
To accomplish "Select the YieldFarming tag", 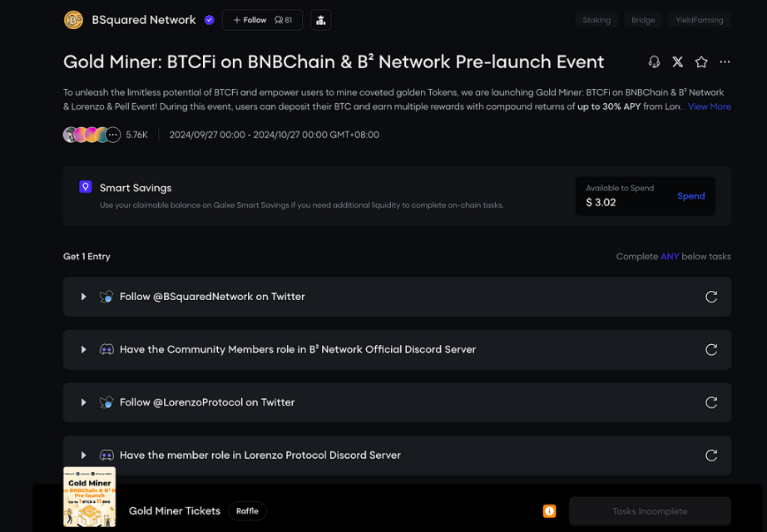I will tap(699, 20).
